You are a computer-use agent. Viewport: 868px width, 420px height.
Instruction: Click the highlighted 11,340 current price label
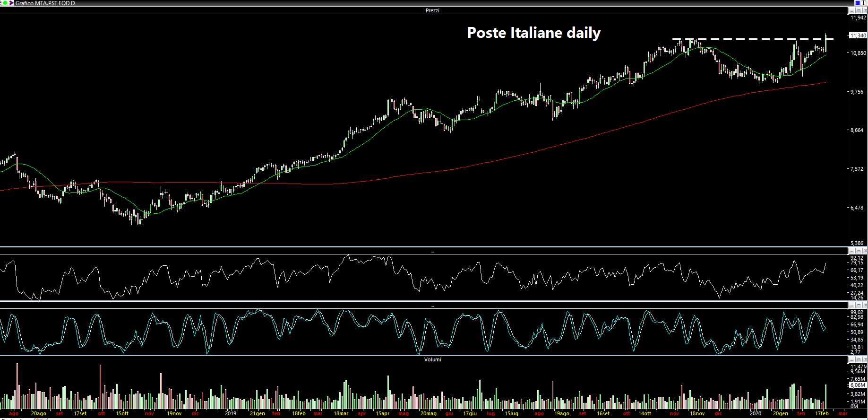coord(858,35)
